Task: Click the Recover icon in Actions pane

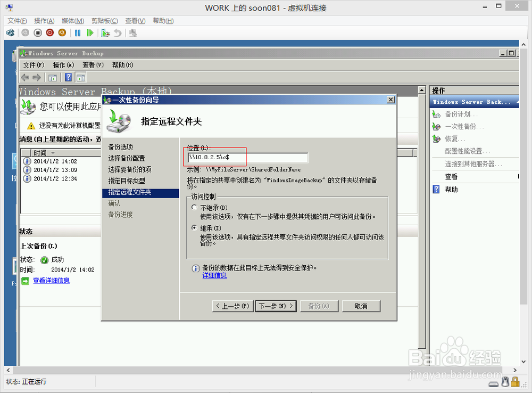Action: click(436, 139)
